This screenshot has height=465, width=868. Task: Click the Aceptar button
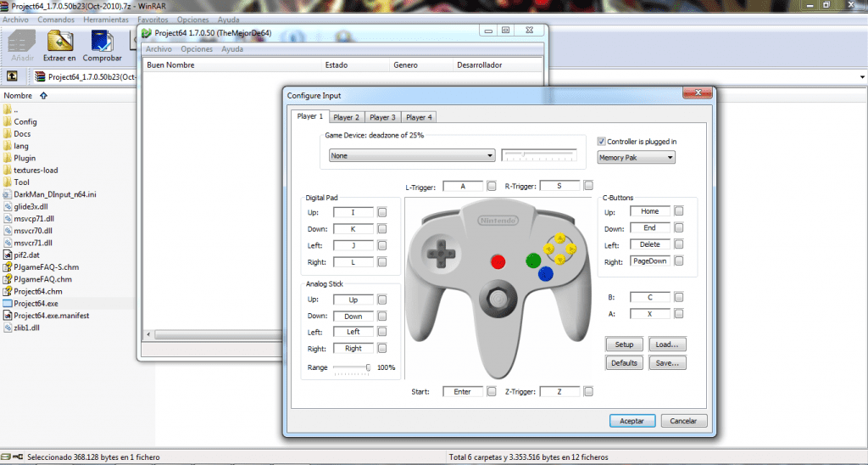[632, 421]
